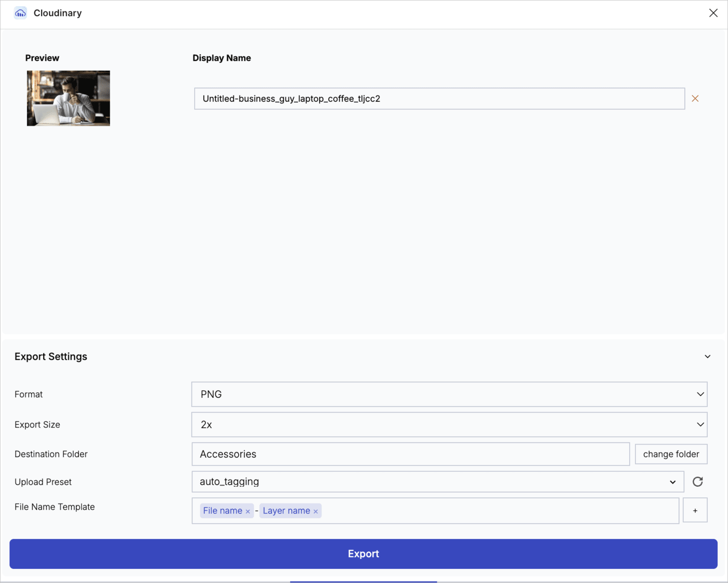Open the Export Size dropdown showing 2x

coord(449,424)
